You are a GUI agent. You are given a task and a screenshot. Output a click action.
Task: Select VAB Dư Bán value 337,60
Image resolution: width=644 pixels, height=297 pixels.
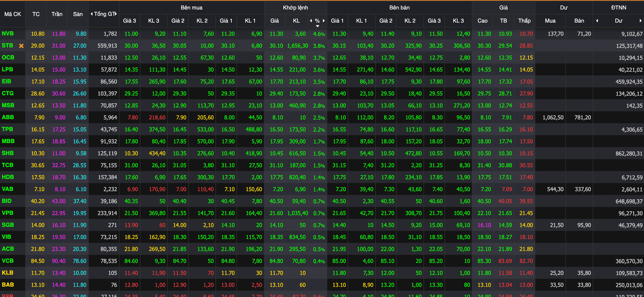click(583, 189)
